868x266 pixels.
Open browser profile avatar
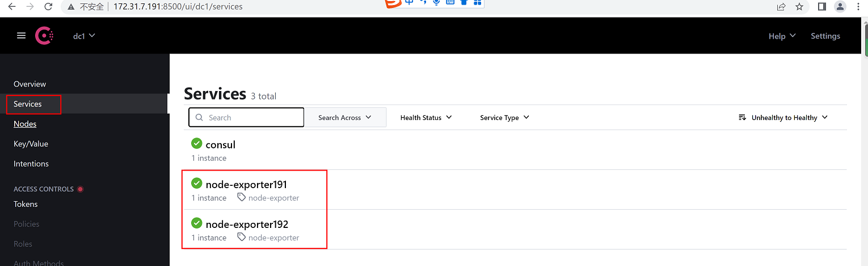(x=840, y=7)
